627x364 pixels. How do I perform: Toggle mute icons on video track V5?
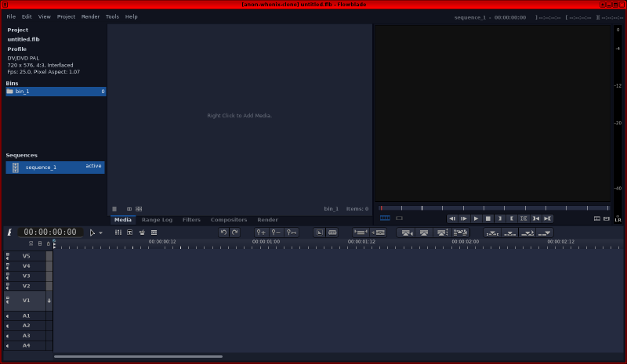pyautogui.click(x=8, y=256)
